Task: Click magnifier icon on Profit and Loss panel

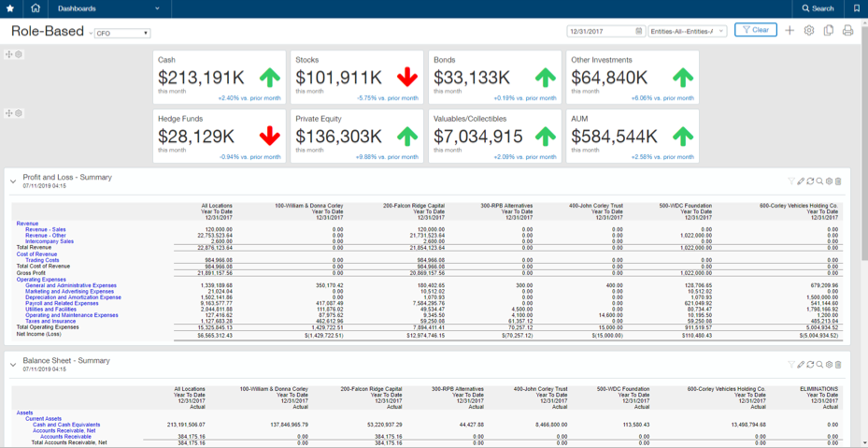Action: (x=819, y=181)
